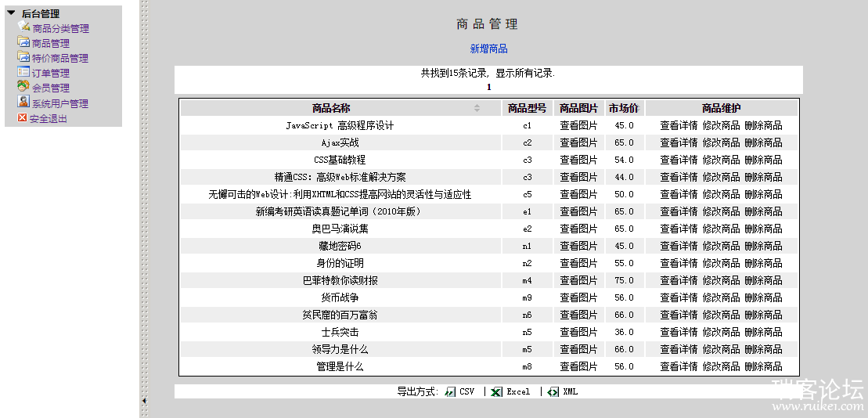Edit product 藏地密码6

tap(722, 246)
